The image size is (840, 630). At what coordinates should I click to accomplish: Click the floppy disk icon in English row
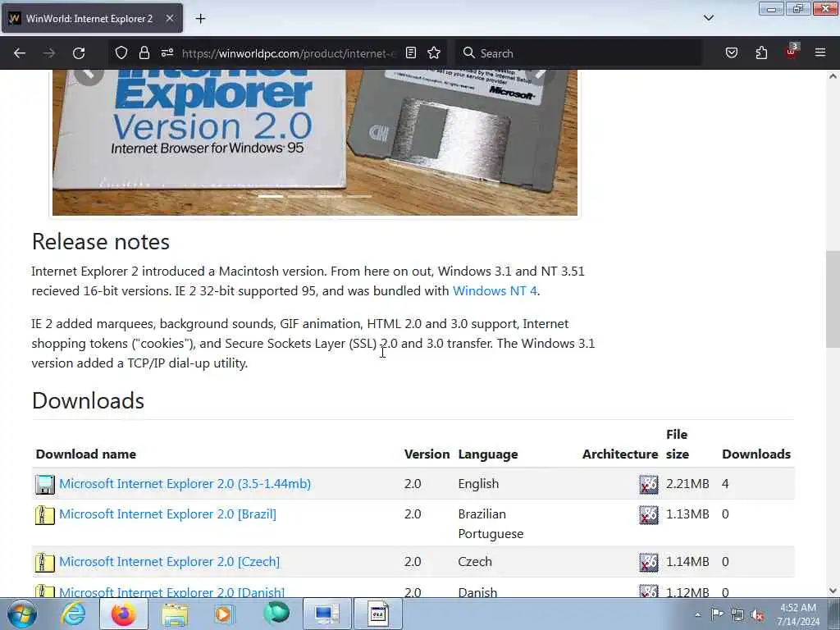tap(44, 484)
